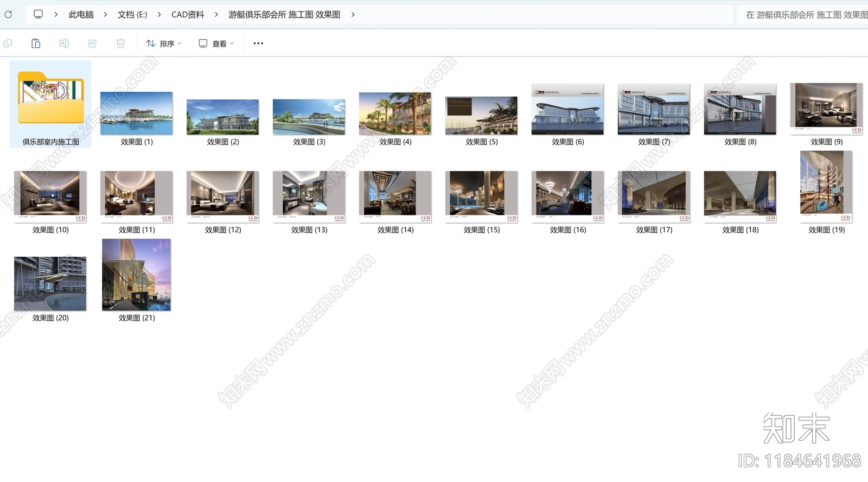Go to 文档 (E:) in the address bar
Image resolution: width=868 pixels, height=482 pixels.
coord(132,15)
